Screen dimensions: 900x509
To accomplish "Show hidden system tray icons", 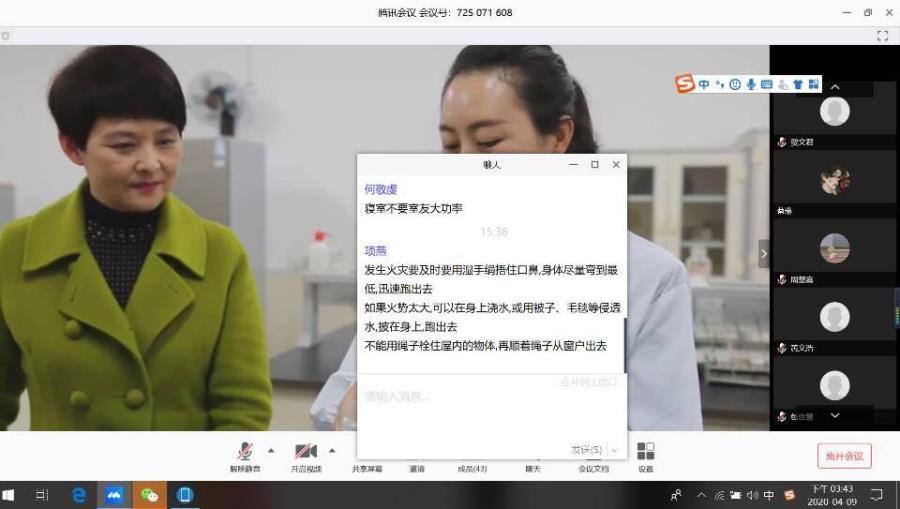I will [701, 495].
